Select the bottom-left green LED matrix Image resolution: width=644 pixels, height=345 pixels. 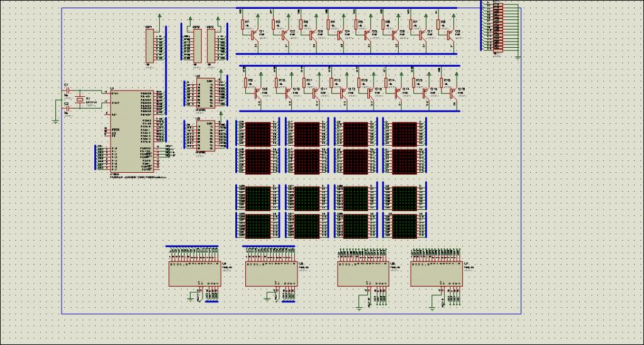point(257,225)
